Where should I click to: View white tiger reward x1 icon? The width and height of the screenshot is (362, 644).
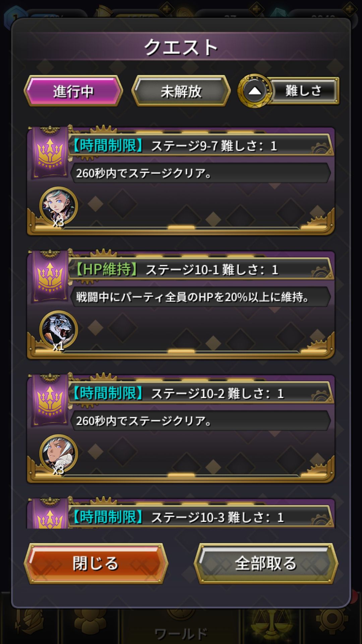point(59,330)
